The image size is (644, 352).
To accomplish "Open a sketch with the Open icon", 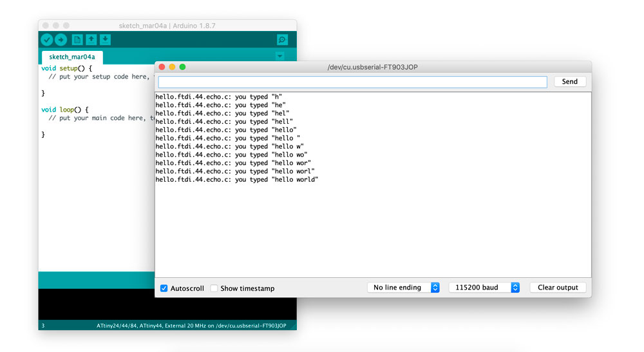I will [x=91, y=40].
